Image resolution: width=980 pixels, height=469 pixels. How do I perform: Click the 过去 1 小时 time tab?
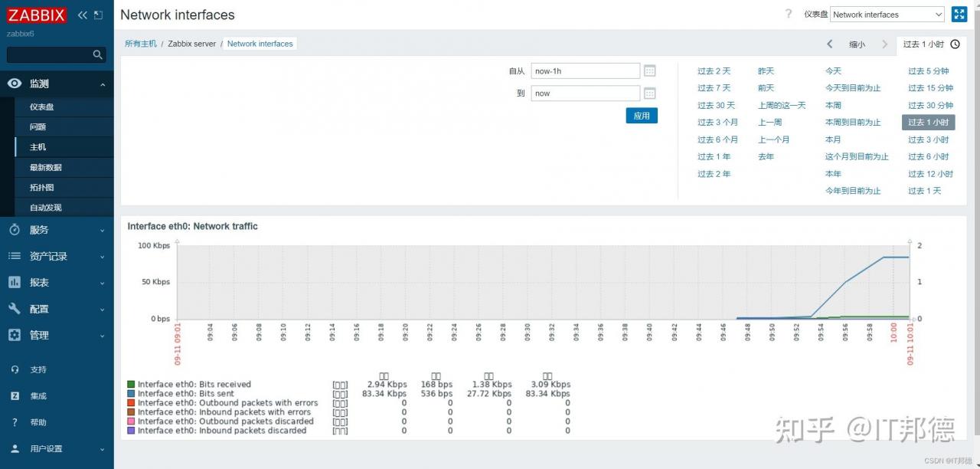point(932,44)
